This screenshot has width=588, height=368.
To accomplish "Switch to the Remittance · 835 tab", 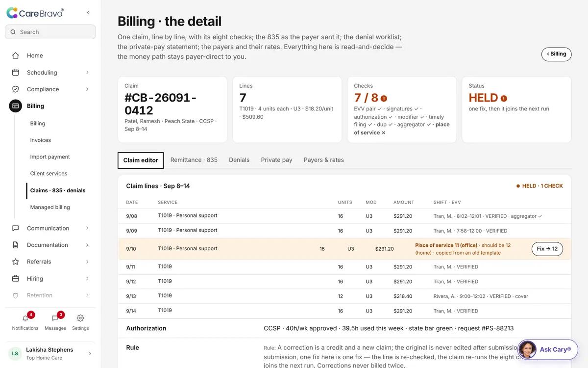I will [x=194, y=160].
